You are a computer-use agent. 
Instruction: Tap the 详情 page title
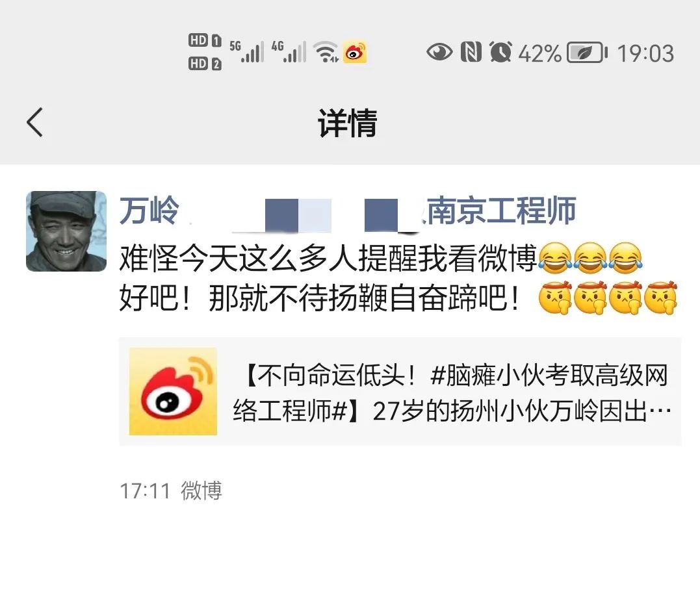coord(347,123)
